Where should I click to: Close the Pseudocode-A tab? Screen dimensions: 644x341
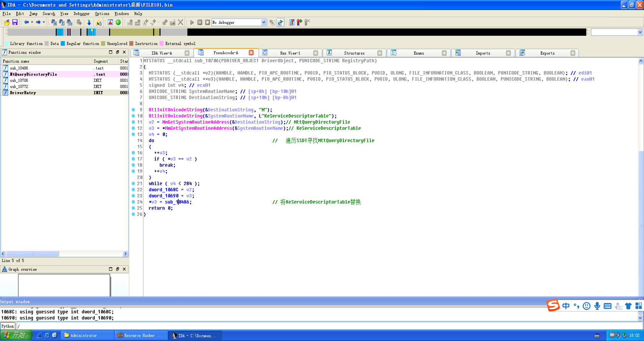coord(251,53)
